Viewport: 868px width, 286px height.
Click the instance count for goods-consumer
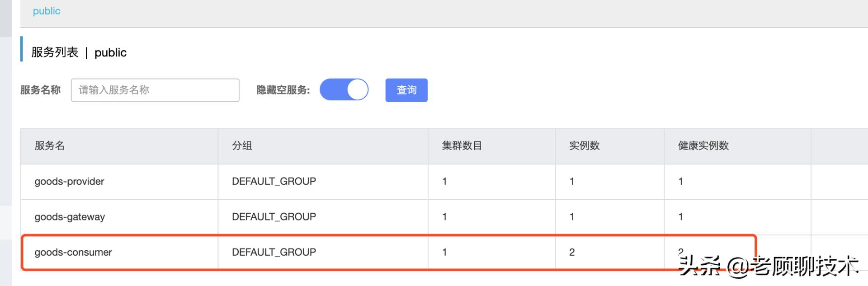click(x=572, y=252)
